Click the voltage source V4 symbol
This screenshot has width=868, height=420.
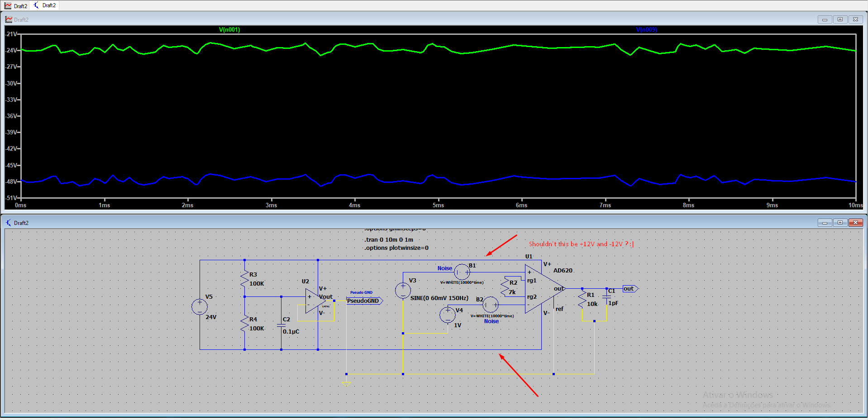tap(448, 314)
